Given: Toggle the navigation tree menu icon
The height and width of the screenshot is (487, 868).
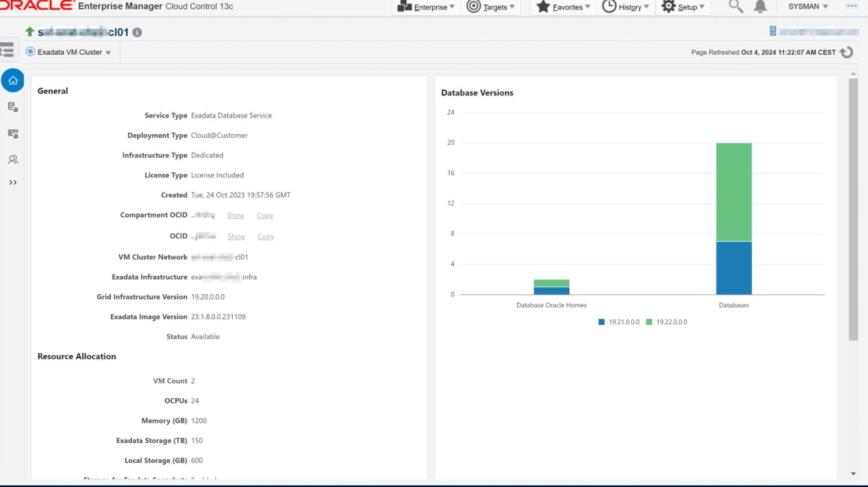Looking at the screenshot, I should click(x=7, y=50).
